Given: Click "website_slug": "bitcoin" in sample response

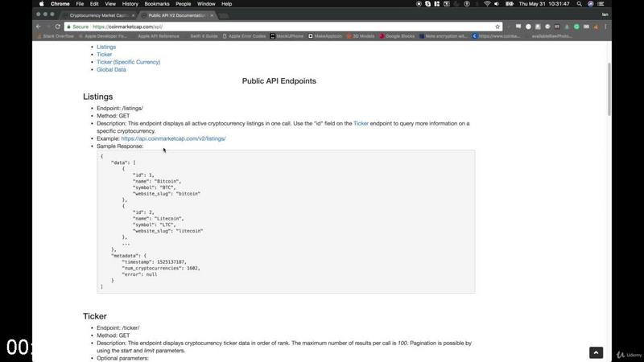Looking at the screenshot, I should (x=167, y=193).
